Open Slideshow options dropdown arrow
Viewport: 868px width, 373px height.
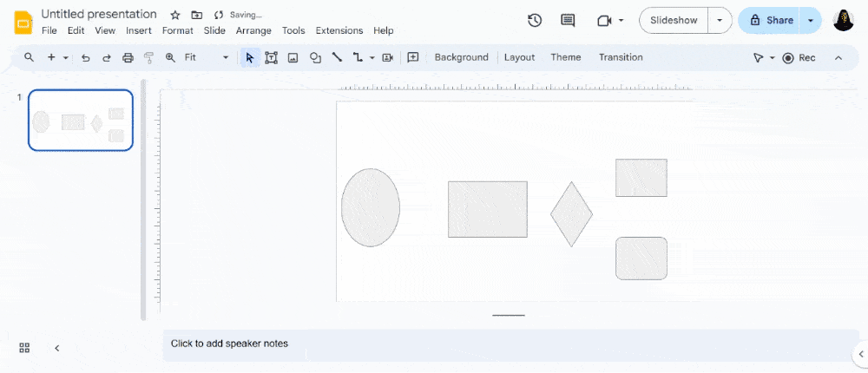(720, 21)
